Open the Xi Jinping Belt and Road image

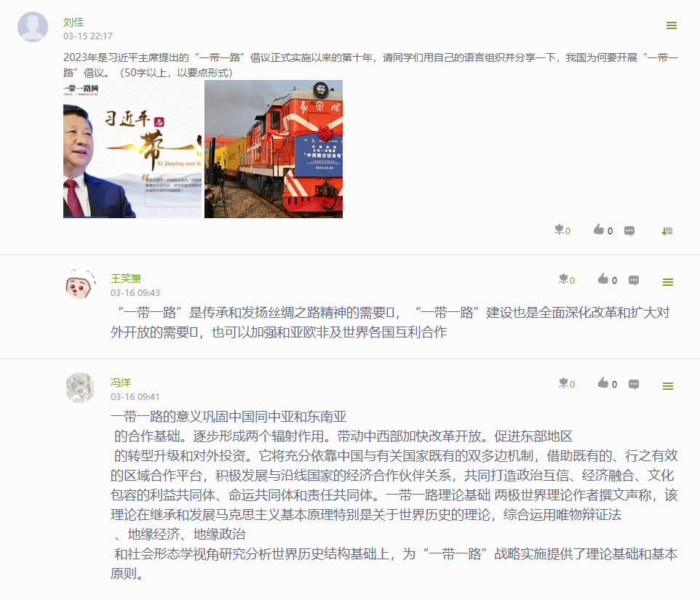coord(132,149)
